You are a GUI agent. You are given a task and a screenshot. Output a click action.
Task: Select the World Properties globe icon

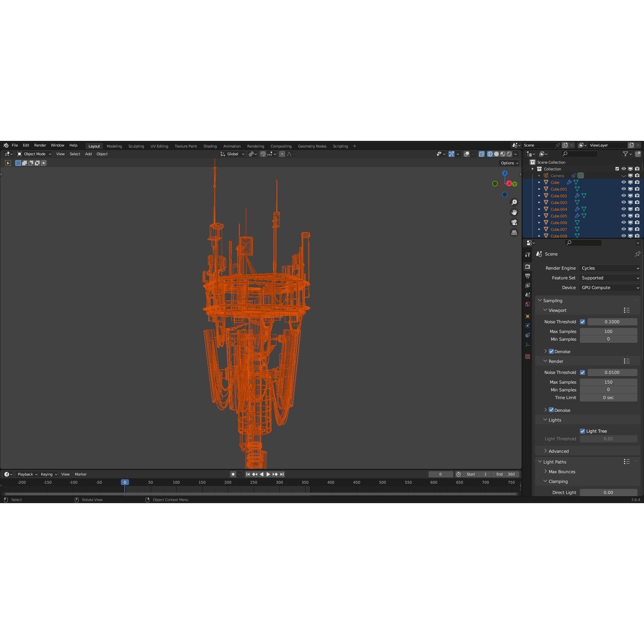[x=528, y=304]
